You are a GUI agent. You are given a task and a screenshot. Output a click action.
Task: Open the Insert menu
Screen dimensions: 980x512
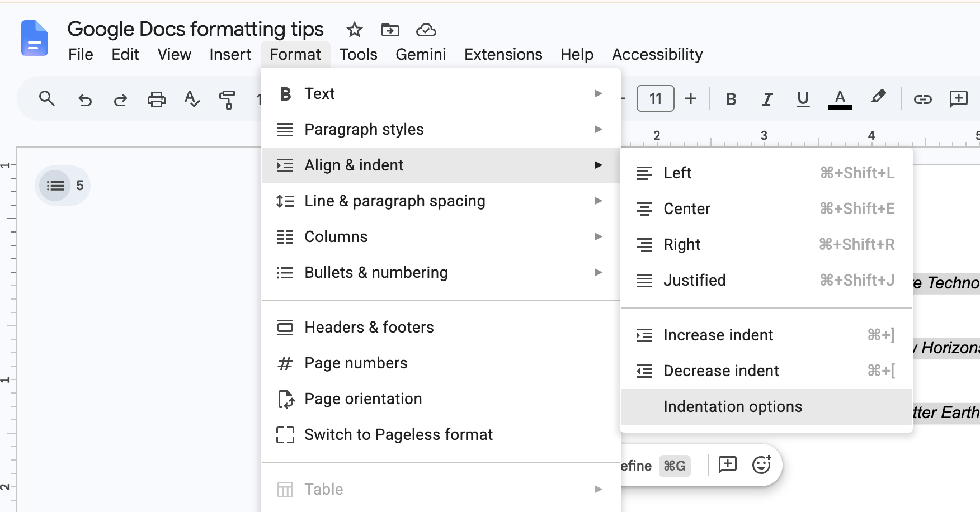(x=230, y=54)
